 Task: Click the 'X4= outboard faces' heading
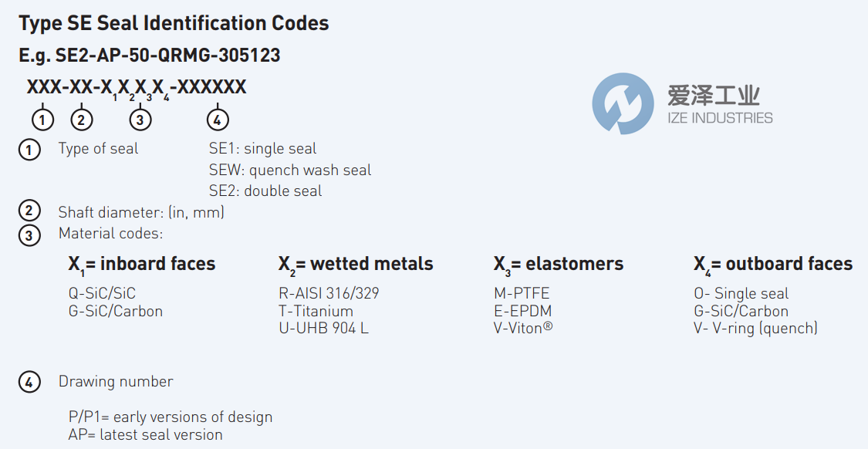coord(773,265)
